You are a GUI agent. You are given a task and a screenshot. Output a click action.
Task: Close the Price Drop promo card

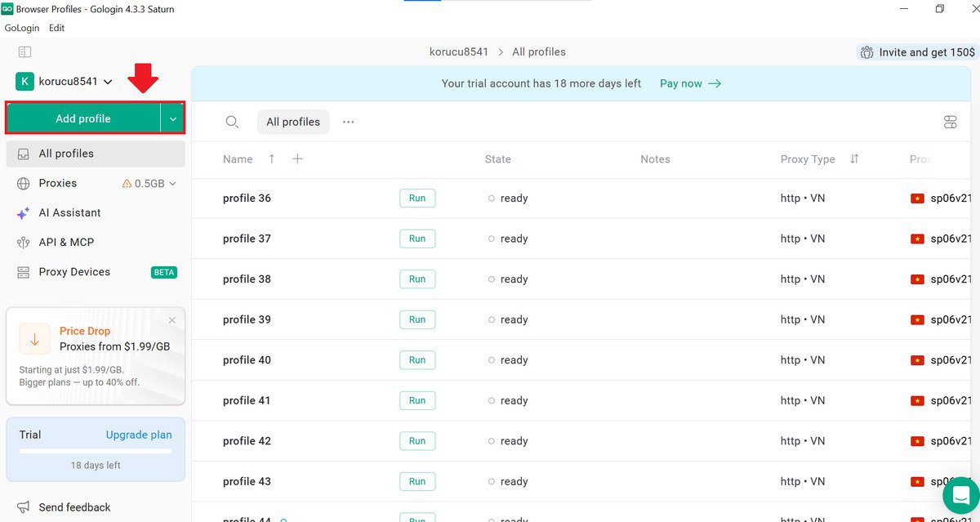click(x=171, y=320)
